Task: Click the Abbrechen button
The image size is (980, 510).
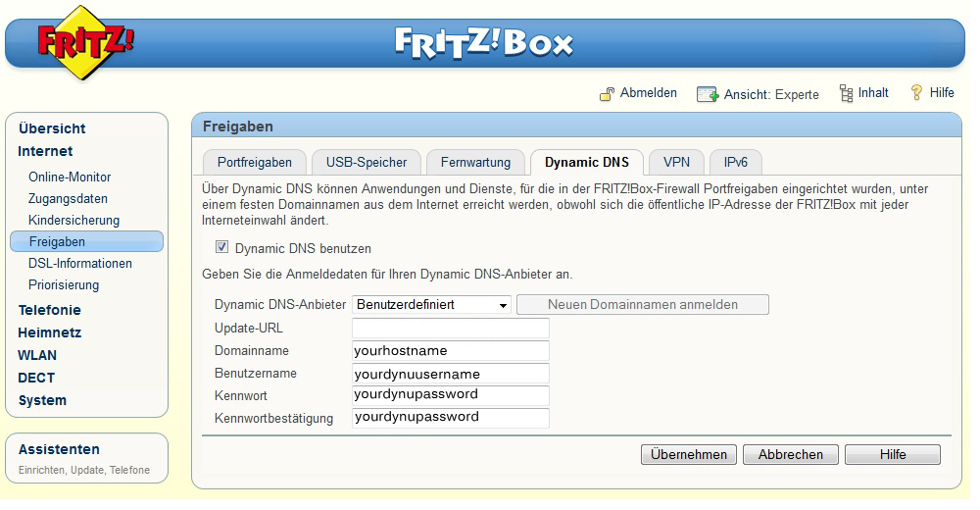Action: click(791, 455)
